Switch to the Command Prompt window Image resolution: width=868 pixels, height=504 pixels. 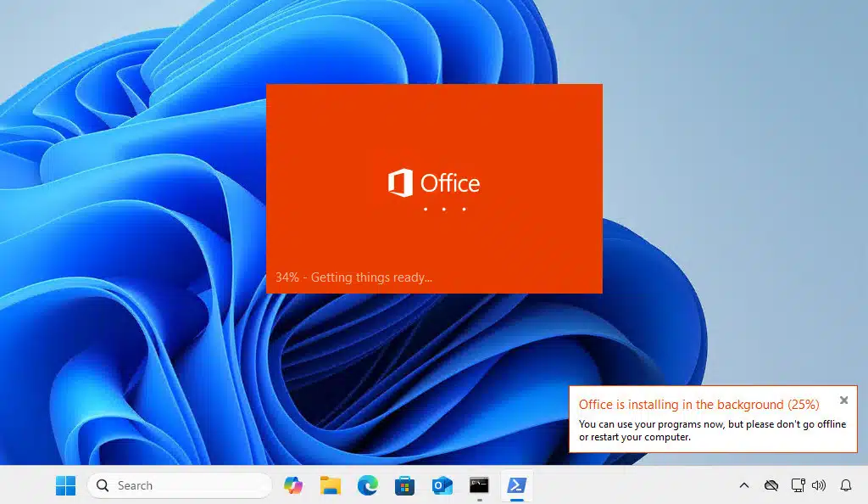479,485
